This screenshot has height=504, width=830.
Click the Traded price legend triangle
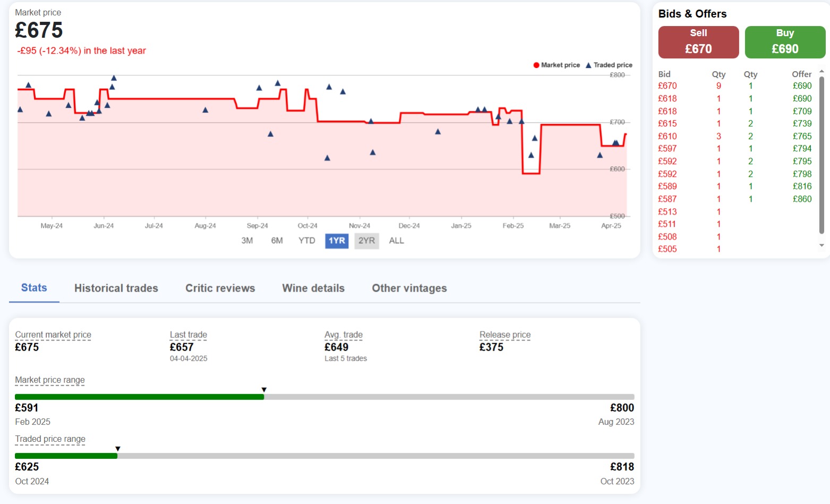(588, 65)
